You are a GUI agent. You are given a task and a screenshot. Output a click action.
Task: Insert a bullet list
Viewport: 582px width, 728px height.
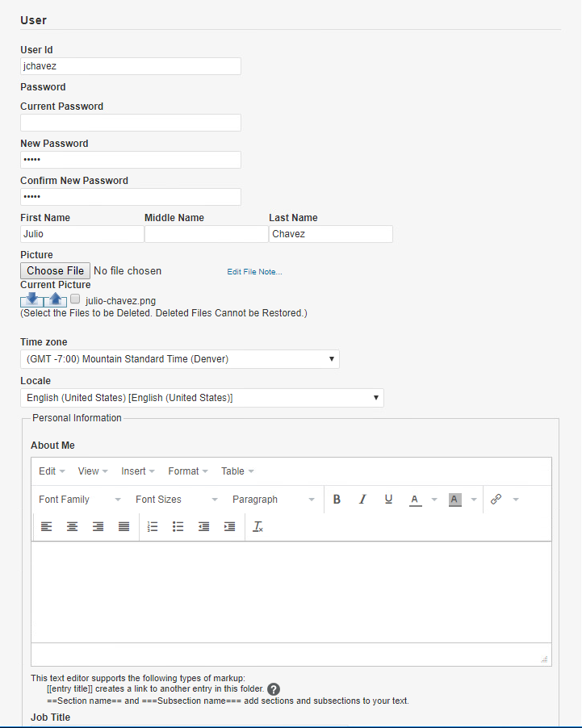click(x=178, y=526)
